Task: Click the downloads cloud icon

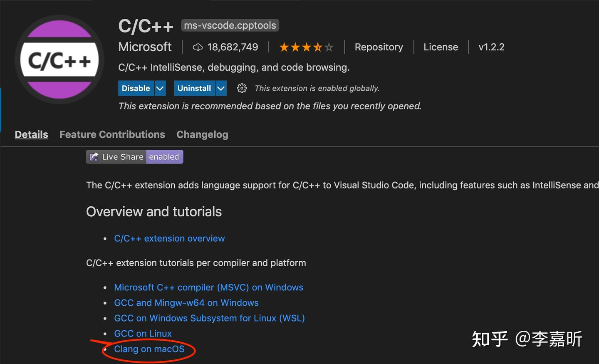Action: point(198,47)
